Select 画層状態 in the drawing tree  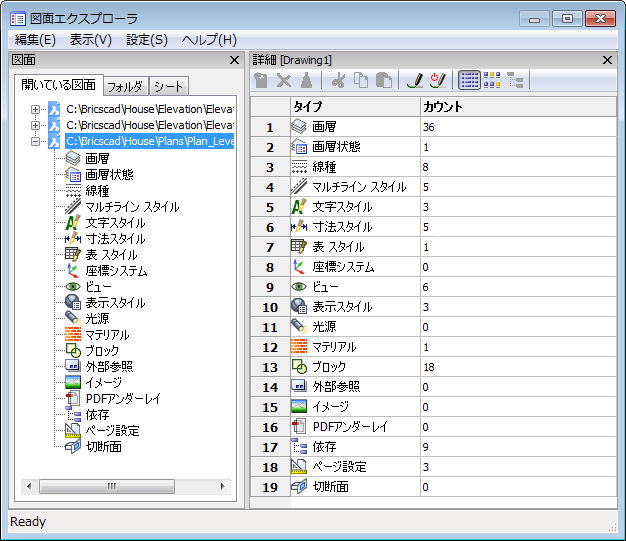[x=109, y=174]
